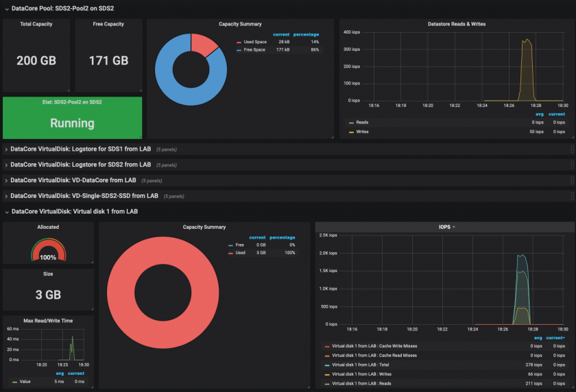
Task: Toggle Used Space series in pool legend
Action: pyautogui.click(x=255, y=42)
